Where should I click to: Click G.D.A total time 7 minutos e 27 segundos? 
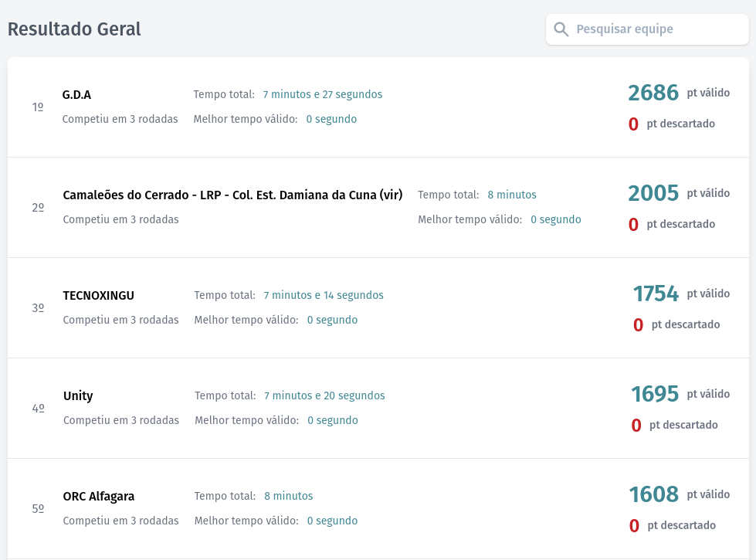point(322,94)
